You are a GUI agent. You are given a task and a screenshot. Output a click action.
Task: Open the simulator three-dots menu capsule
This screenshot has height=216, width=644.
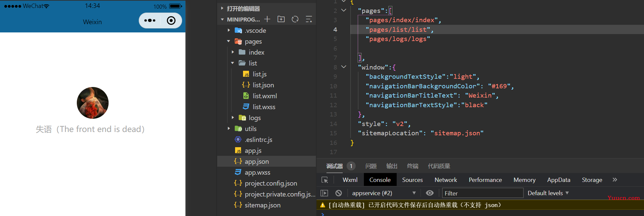click(150, 21)
